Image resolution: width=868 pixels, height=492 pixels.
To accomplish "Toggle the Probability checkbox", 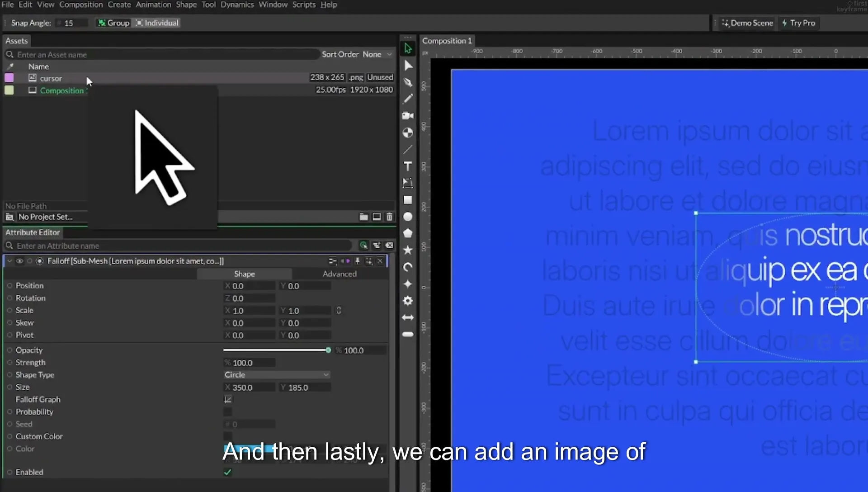I will tap(227, 412).
